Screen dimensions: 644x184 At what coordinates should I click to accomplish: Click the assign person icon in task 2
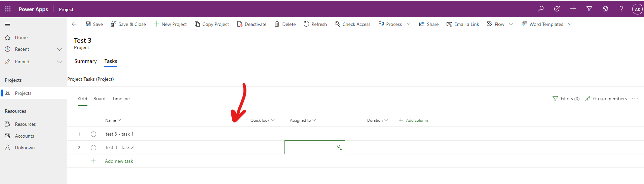(339, 147)
